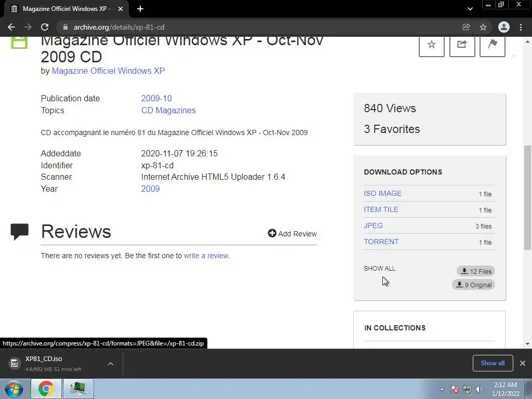Click the browser back arrow
Screen dimensions: 532x399
[x=11, y=27]
